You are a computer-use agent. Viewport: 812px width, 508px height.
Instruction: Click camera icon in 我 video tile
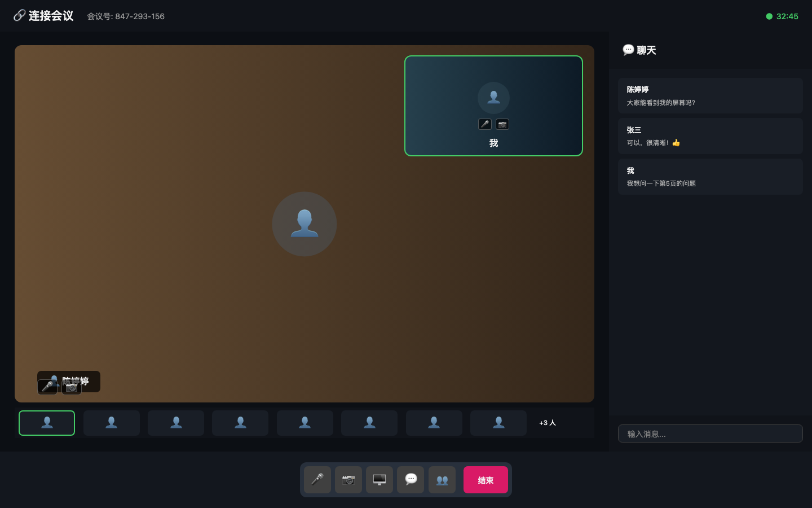click(x=502, y=124)
